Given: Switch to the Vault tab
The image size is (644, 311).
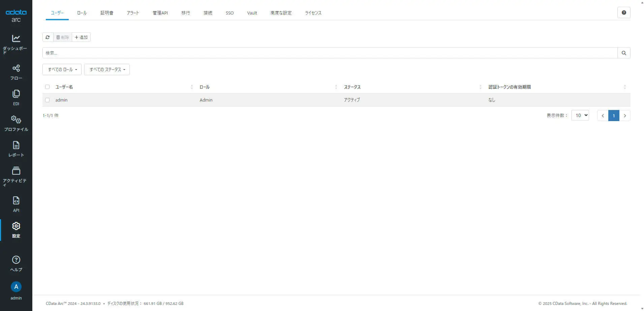Looking at the screenshot, I should click(252, 13).
